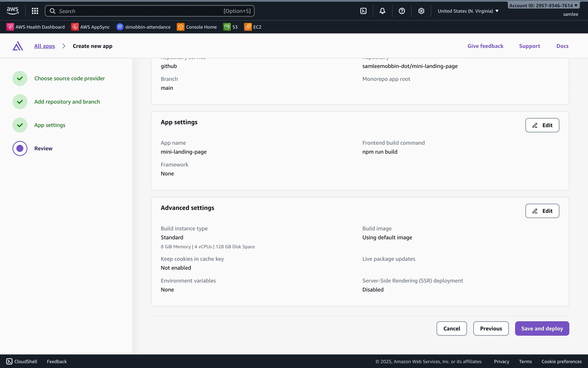588x368 pixels.
Task: Expand the region selector United States (N. Virginia)
Action: tap(468, 11)
